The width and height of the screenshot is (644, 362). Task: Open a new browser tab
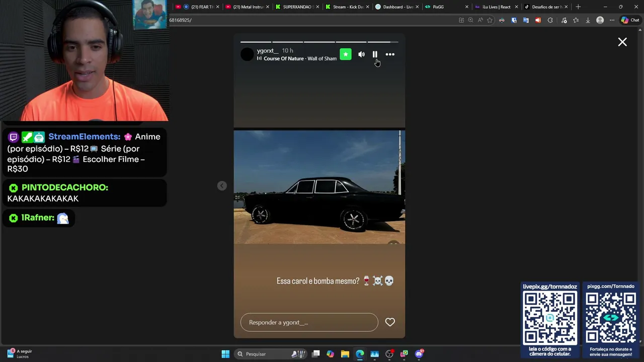pyautogui.click(x=578, y=7)
